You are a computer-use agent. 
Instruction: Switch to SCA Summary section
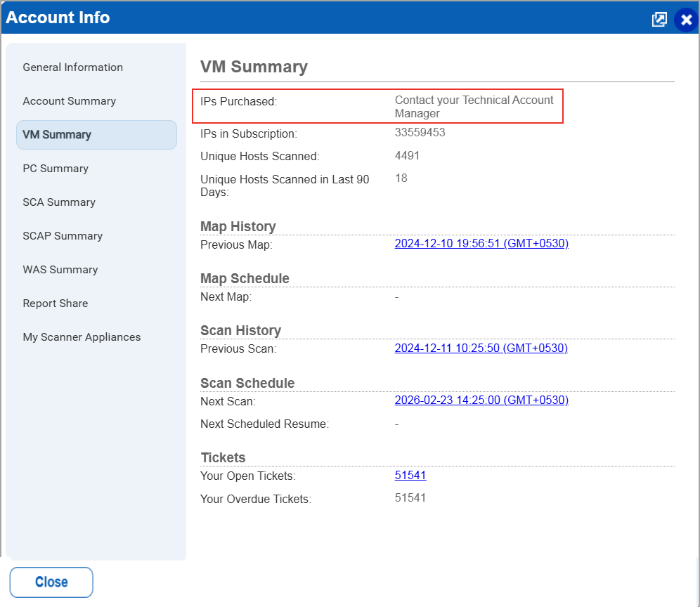pyautogui.click(x=59, y=202)
